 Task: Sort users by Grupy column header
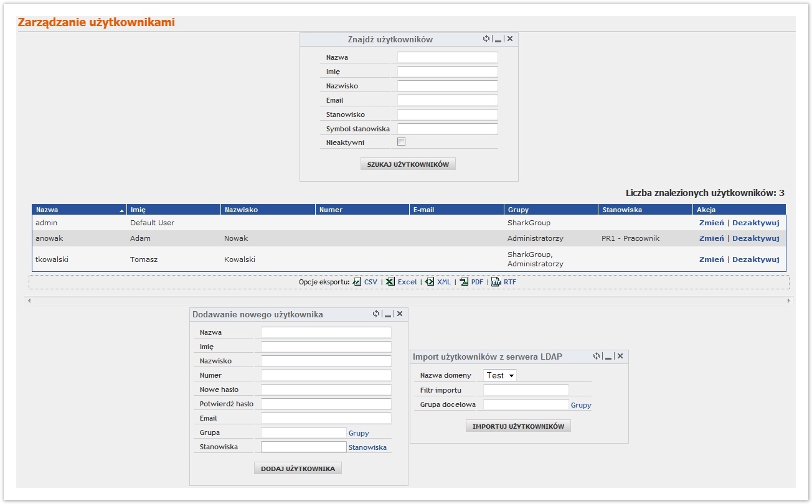click(x=518, y=210)
